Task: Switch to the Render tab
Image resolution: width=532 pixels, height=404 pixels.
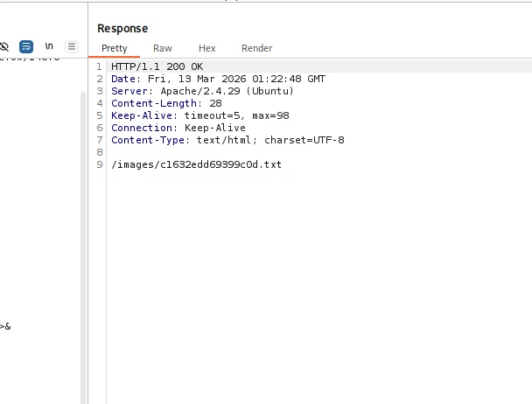Action: click(x=257, y=48)
